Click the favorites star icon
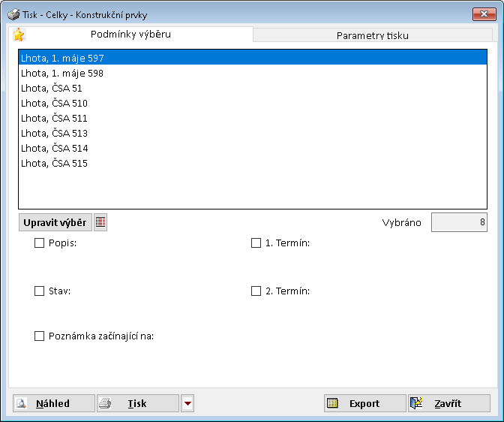504x422 pixels. (19, 35)
